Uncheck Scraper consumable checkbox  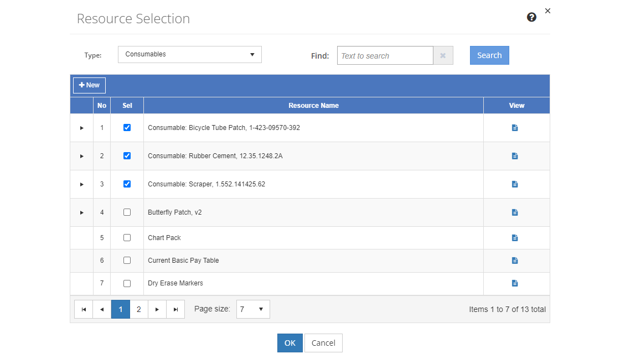(x=127, y=184)
